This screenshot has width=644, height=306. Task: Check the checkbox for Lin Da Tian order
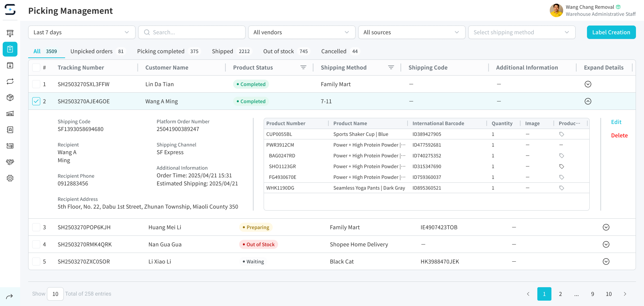pyautogui.click(x=36, y=84)
